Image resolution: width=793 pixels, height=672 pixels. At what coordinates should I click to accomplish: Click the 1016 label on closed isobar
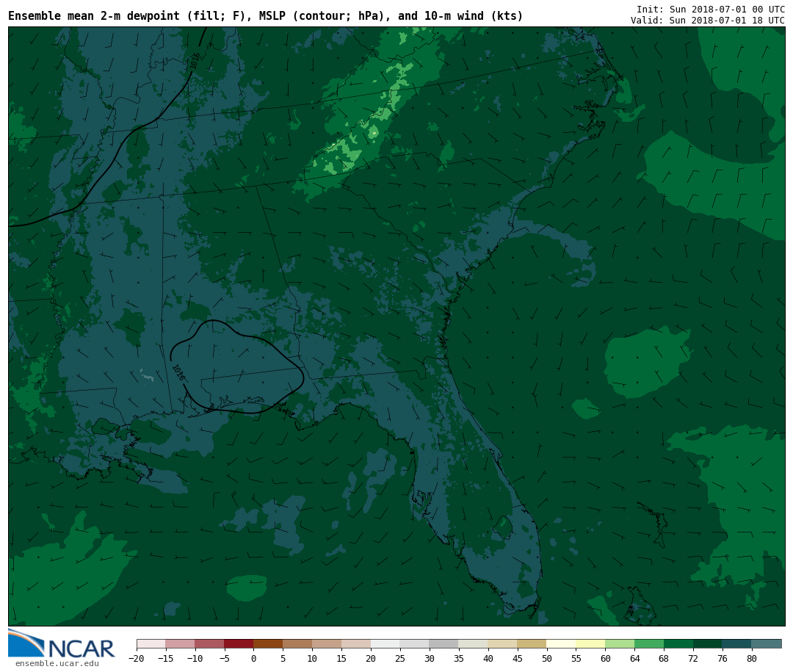pyautogui.click(x=178, y=372)
